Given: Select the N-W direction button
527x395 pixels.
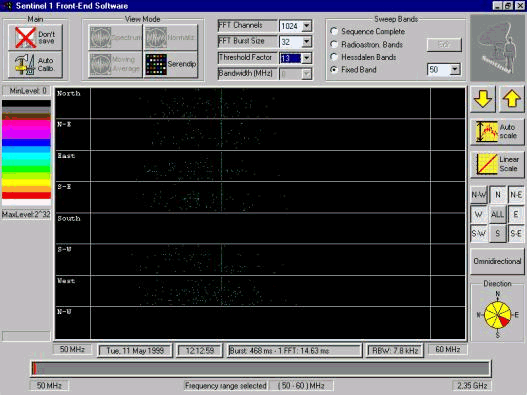Looking at the screenshot, I should 479,195.
